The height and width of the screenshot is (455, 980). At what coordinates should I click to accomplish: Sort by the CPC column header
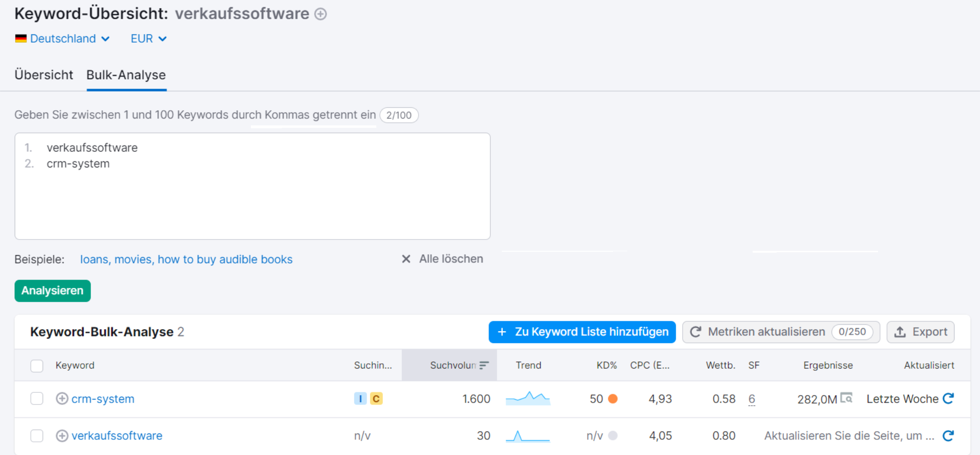(x=650, y=365)
